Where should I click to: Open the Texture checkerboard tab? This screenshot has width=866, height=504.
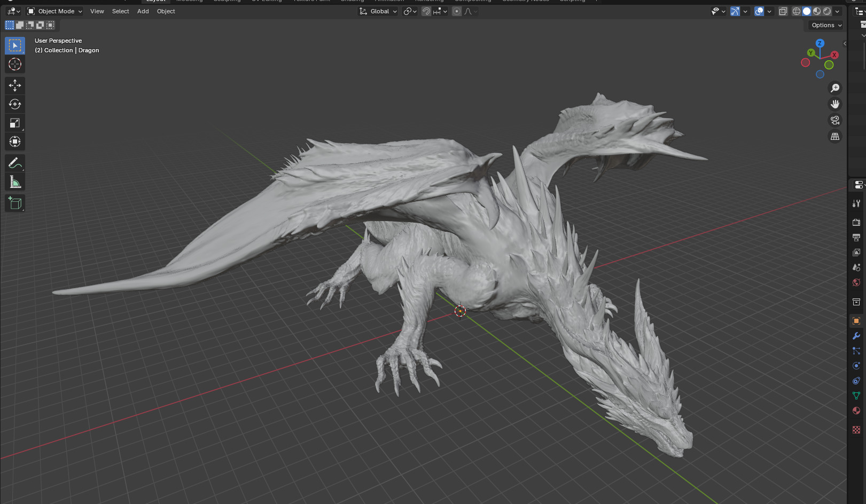(856, 430)
